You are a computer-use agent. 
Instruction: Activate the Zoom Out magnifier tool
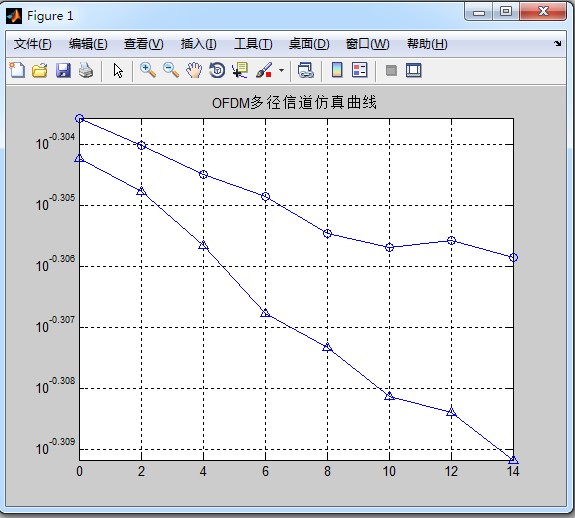tap(171, 70)
